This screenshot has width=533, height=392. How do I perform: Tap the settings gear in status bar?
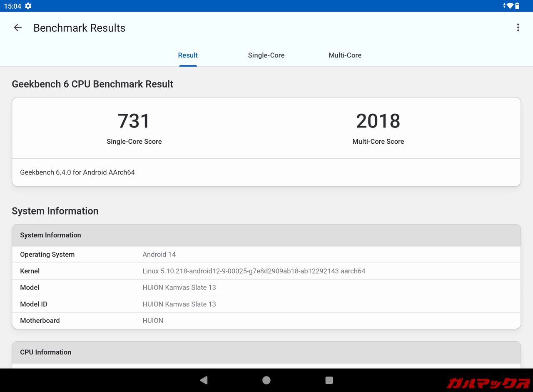[x=28, y=6]
